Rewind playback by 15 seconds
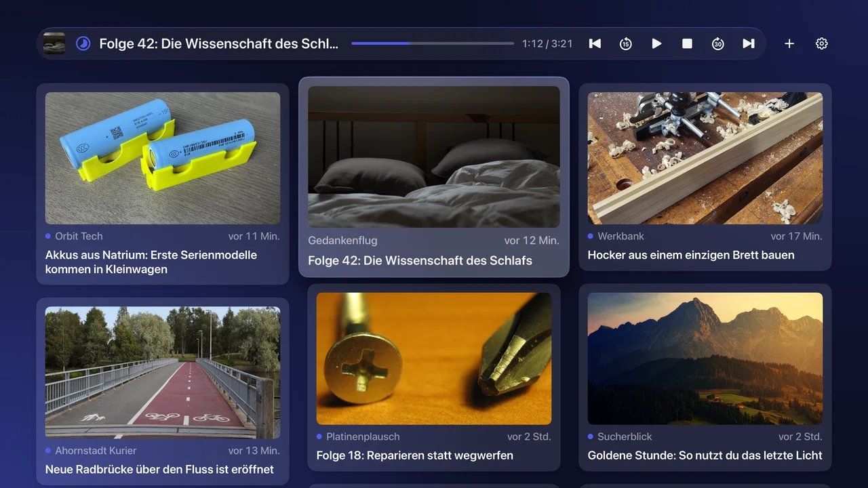Image resolution: width=868 pixels, height=488 pixels. point(625,43)
